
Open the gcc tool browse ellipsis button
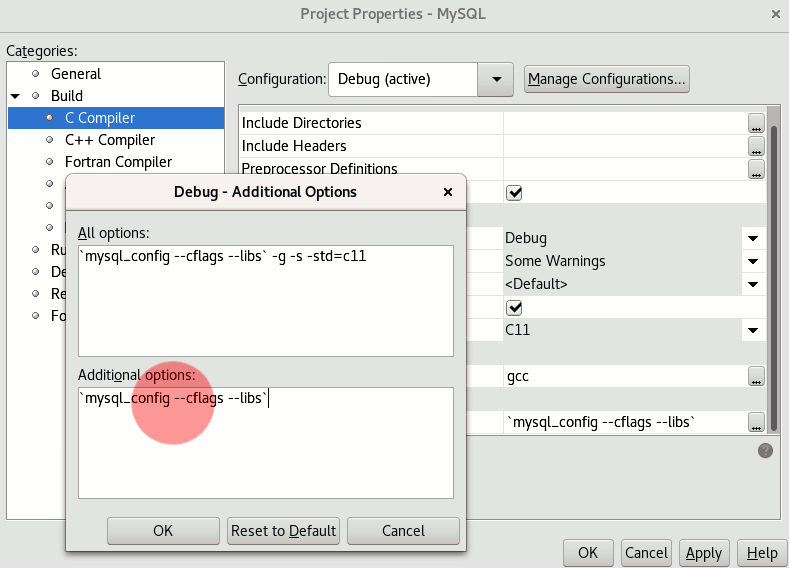point(756,376)
